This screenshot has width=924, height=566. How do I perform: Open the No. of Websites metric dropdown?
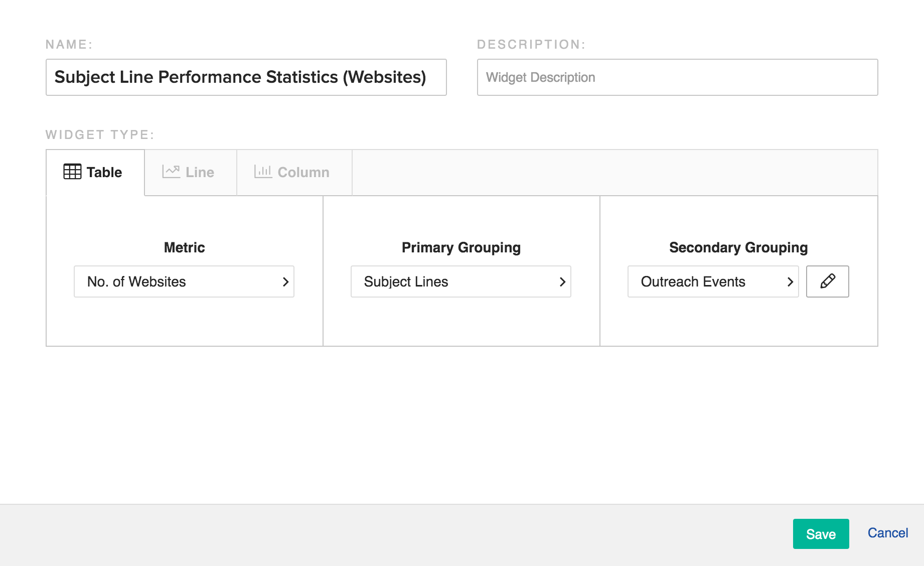coord(184,281)
